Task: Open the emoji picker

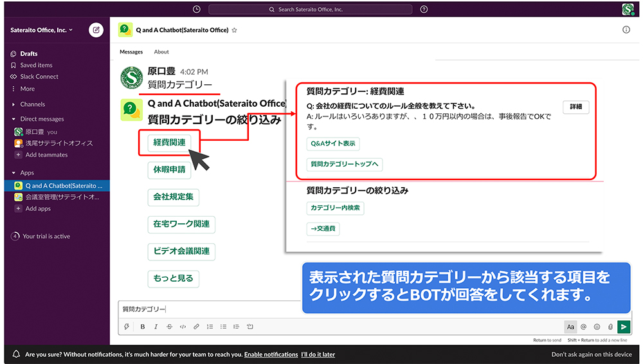Action: pos(597,327)
